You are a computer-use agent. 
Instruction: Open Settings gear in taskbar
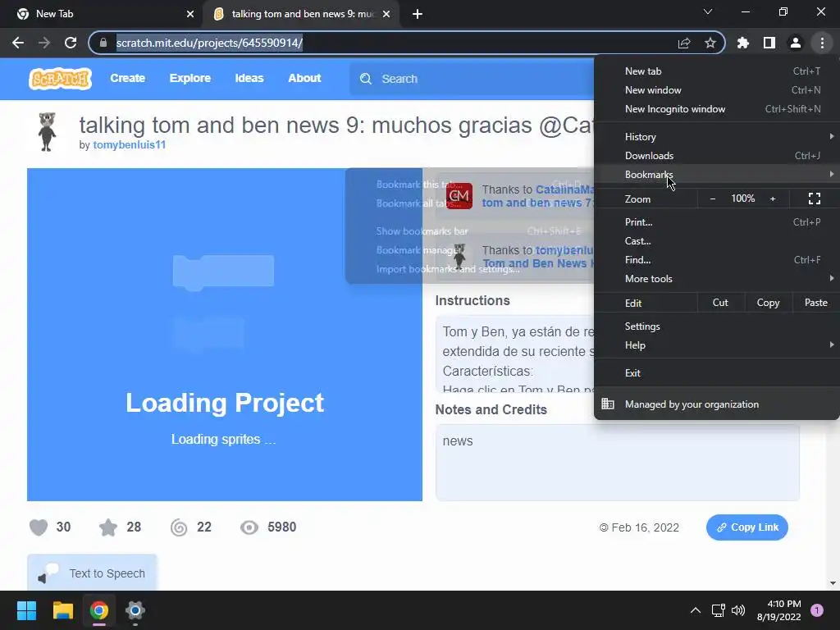pyautogui.click(x=135, y=610)
